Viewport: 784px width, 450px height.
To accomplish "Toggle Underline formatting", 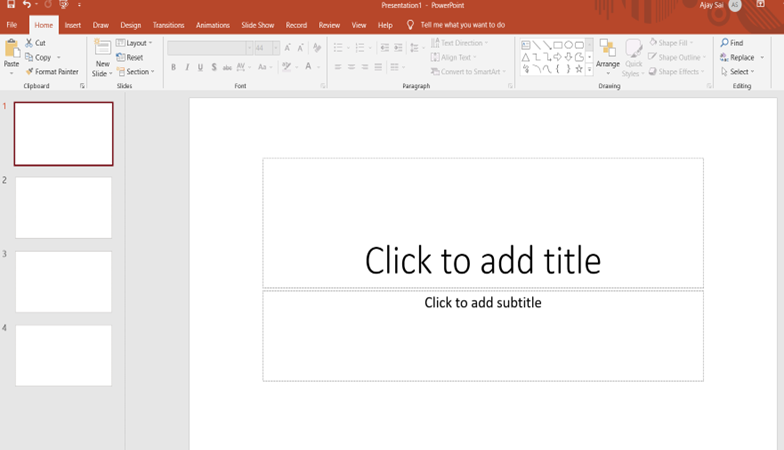I will point(200,67).
